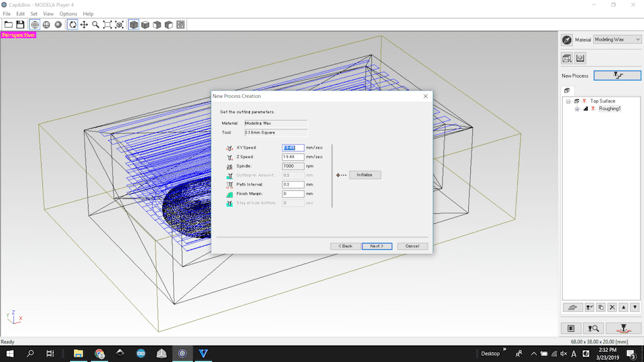Click the fit-object-in-frame cube icon

[119, 25]
